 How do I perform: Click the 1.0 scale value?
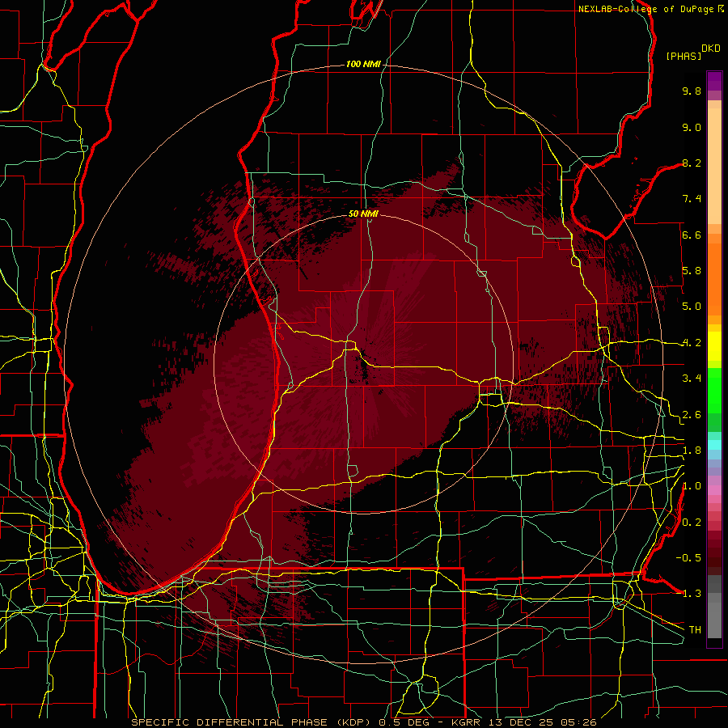692,486
